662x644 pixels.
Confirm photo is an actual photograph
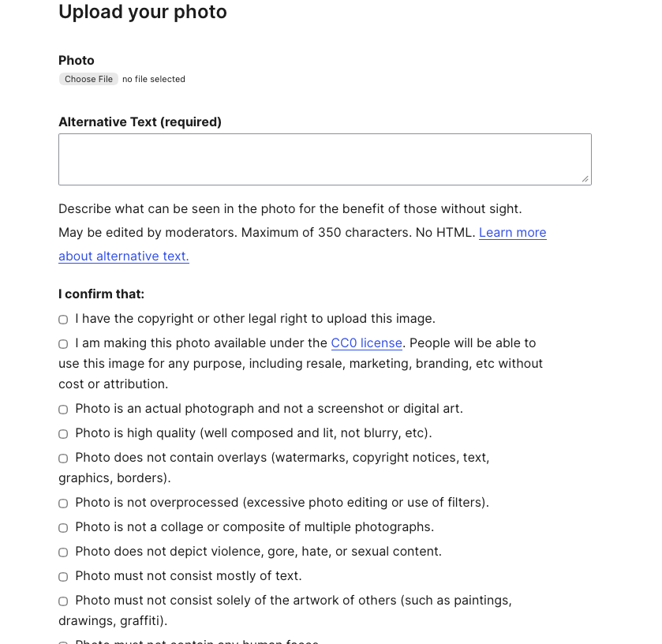click(x=63, y=410)
